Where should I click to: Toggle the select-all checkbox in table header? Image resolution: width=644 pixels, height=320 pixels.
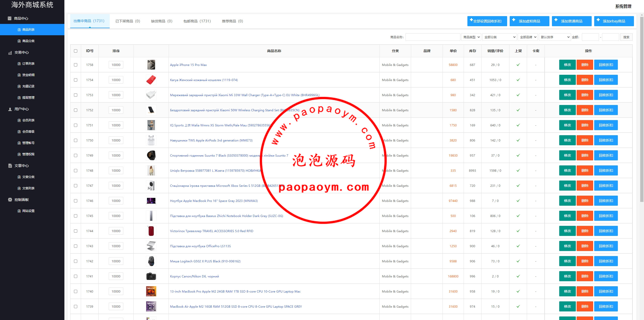pyautogui.click(x=75, y=51)
